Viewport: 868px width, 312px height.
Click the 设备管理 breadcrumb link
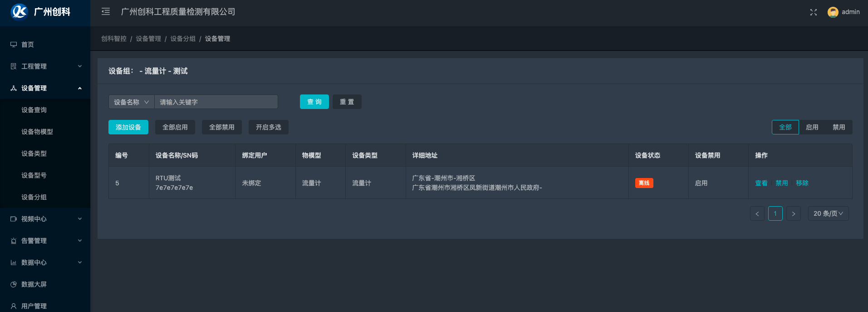[148, 39]
